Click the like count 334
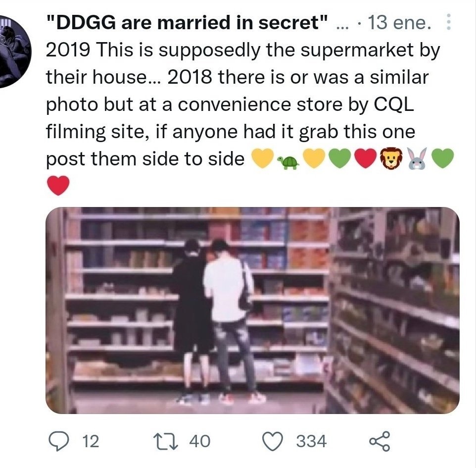Screen dimensions: 476x468 click(311, 441)
